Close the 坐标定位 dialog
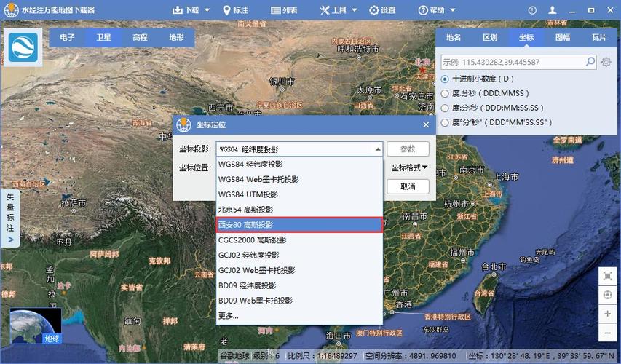 pos(426,124)
